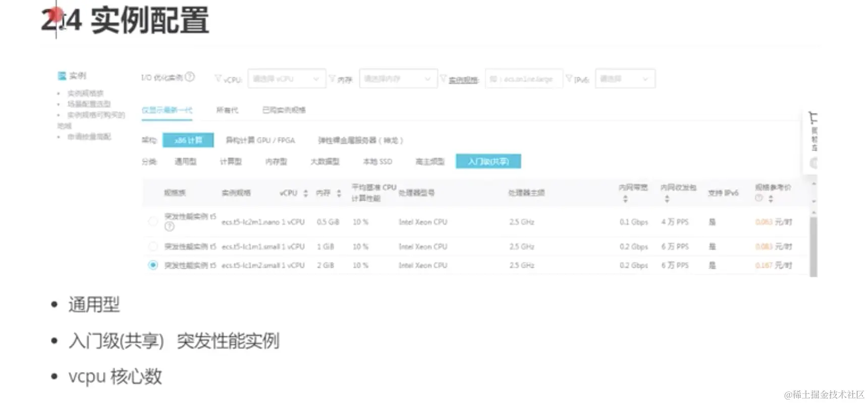The image size is (868, 403).
Task: Select 弹性裸金属服务器(神龙) architecture
Action: tap(360, 140)
